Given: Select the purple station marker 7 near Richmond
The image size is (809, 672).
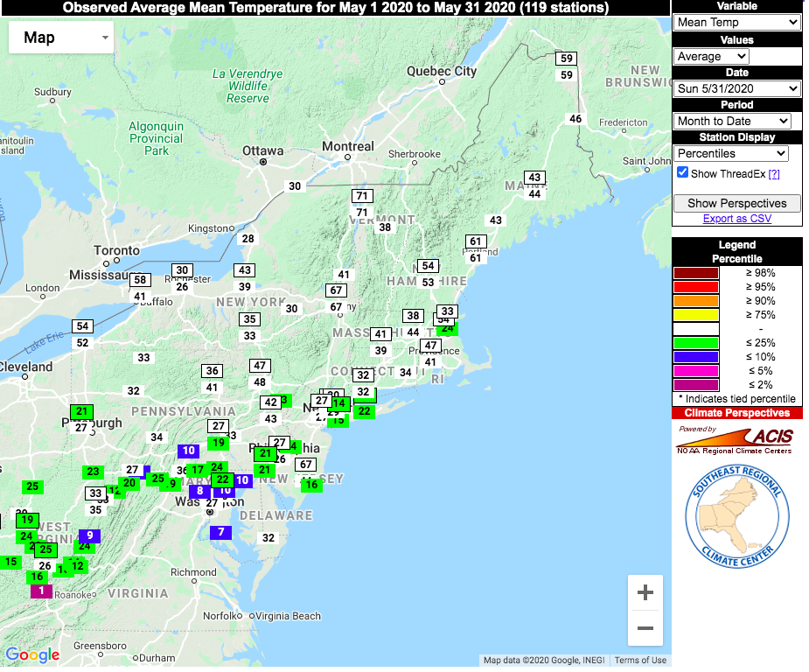Looking at the screenshot, I should (x=220, y=532).
